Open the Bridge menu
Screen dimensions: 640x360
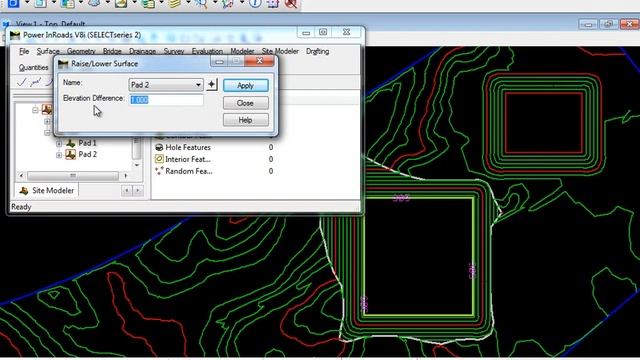pos(112,51)
